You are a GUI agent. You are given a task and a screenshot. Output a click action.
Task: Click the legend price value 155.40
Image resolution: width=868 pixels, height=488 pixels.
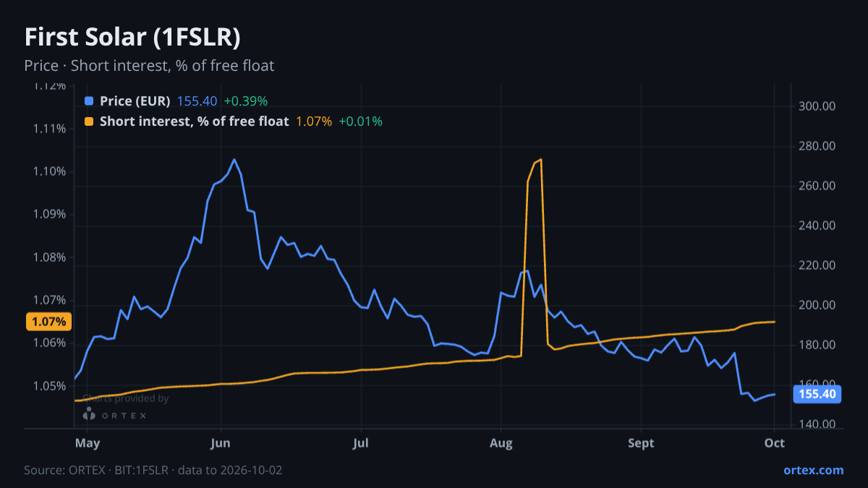pyautogui.click(x=197, y=101)
